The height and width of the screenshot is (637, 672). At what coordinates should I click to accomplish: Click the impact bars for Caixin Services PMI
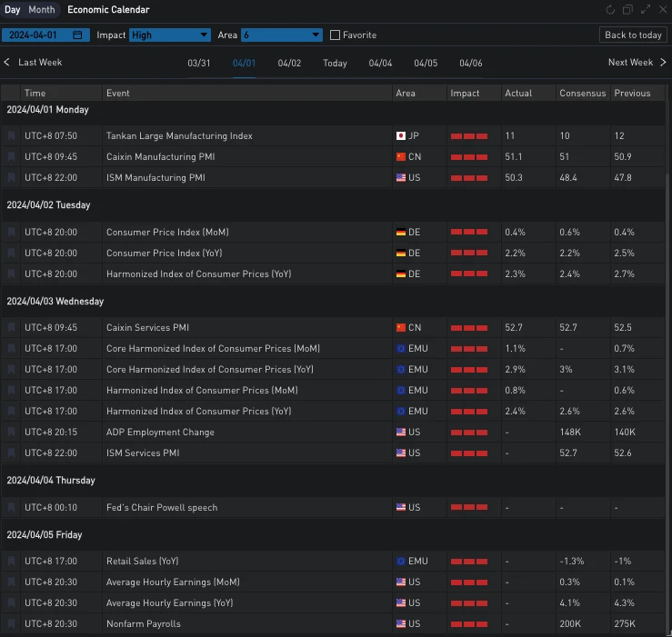click(469, 328)
